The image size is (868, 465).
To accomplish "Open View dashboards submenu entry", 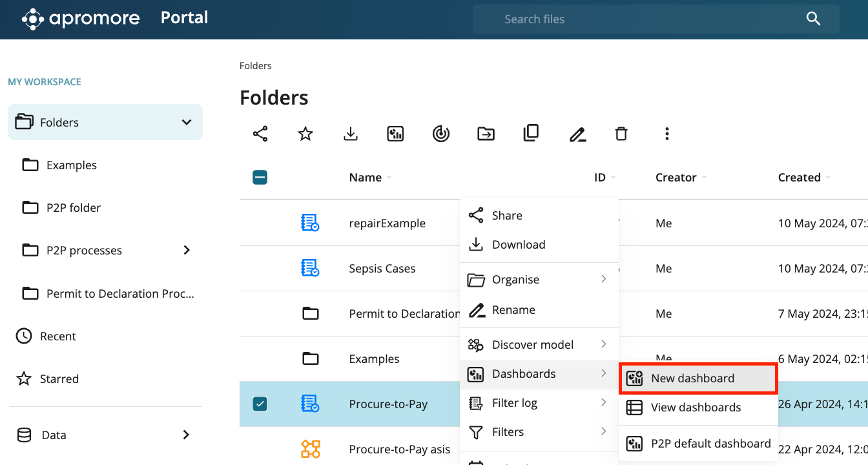I will click(x=696, y=408).
